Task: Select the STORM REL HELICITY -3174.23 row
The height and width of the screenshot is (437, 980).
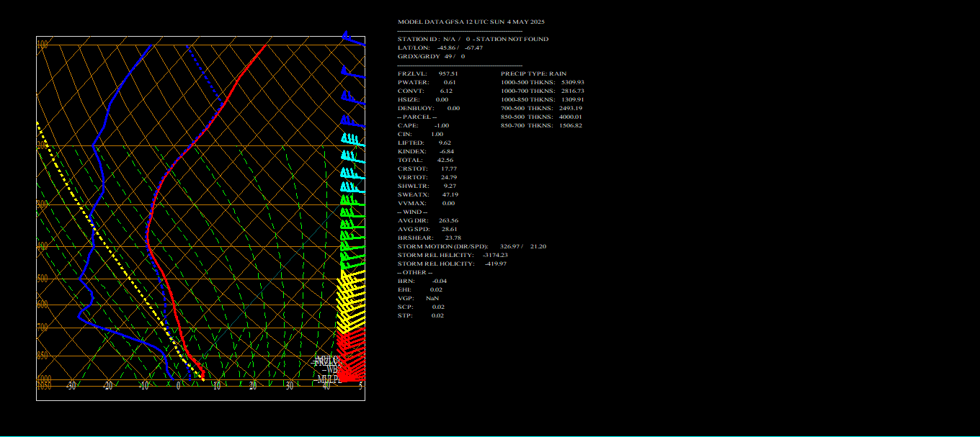Action: (453, 255)
